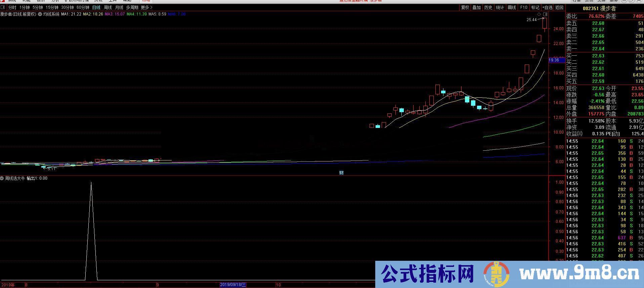Click the MA1: 21.22 value label
Screen dimensions: 644x288
[x=71, y=14]
